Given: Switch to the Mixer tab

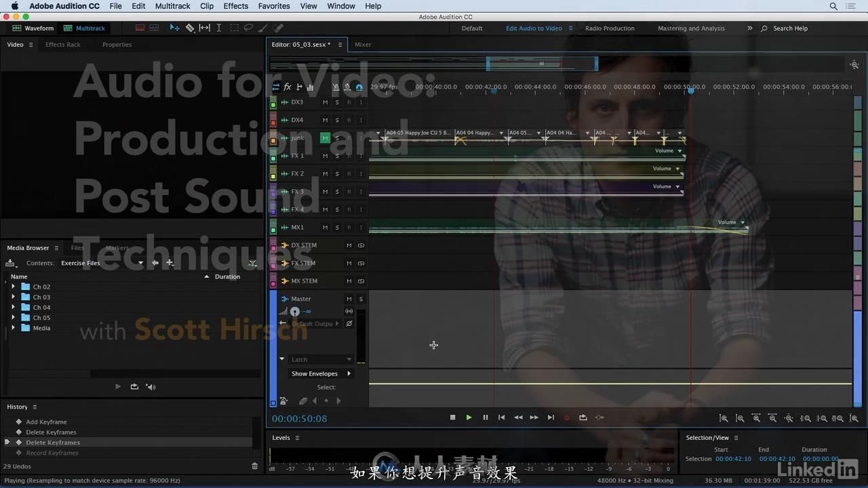Looking at the screenshot, I should pyautogui.click(x=363, y=45).
